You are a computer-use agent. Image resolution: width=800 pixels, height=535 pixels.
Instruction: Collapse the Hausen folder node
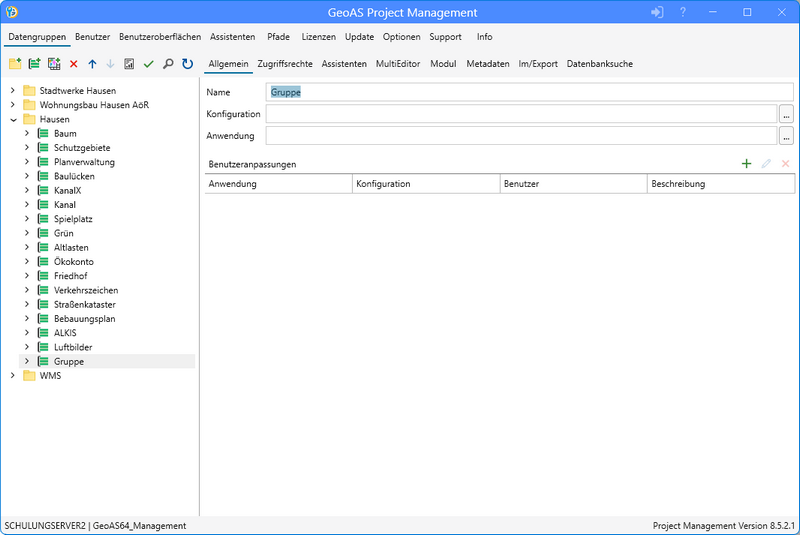click(13, 119)
